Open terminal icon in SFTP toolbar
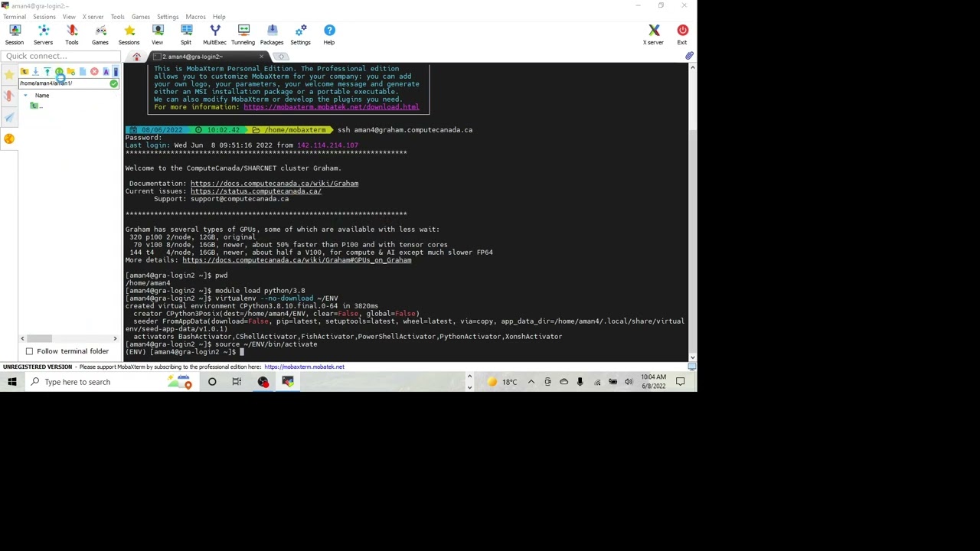This screenshot has height=551, width=980. click(116, 71)
